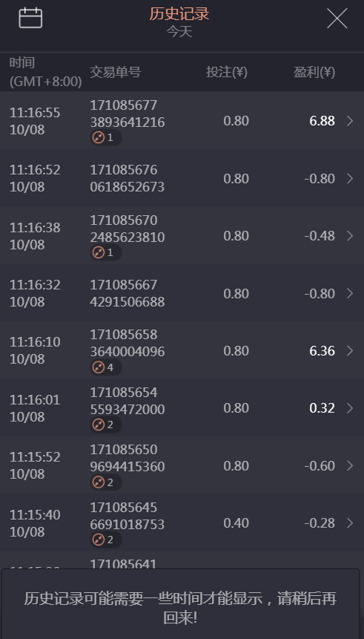Click the 盈利(¥) column header
The image size is (364, 639).
point(314,73)
